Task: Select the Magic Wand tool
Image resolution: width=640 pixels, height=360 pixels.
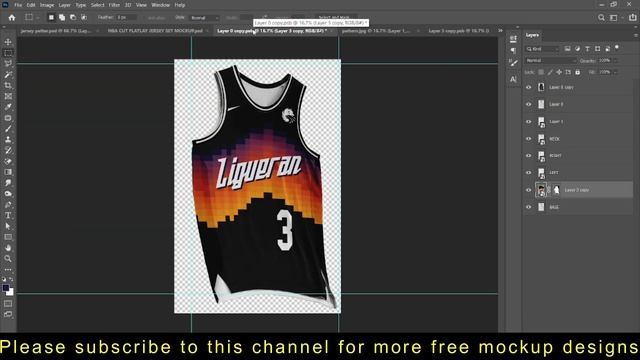Action: tap(8, 75)
